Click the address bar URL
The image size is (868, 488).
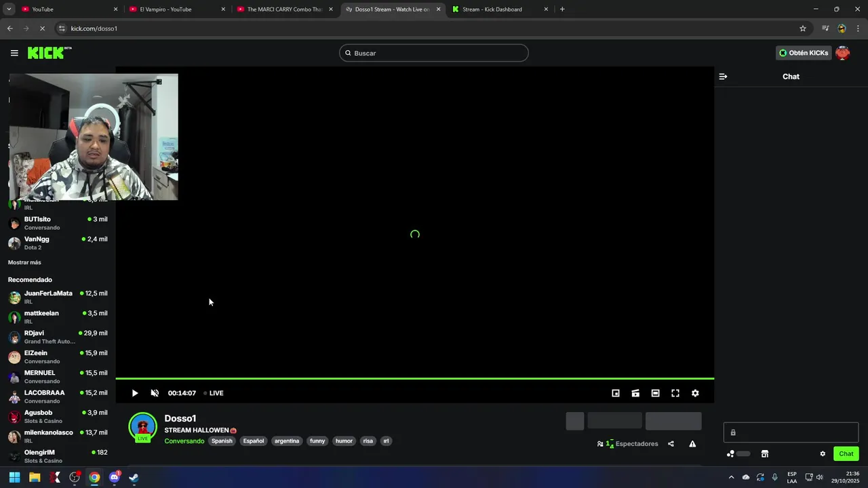point(94,28)
